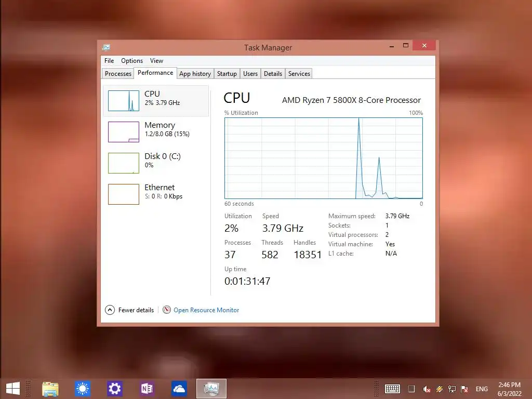Open OneDrive cloud icon on taskbar

[x=179, y=389]
